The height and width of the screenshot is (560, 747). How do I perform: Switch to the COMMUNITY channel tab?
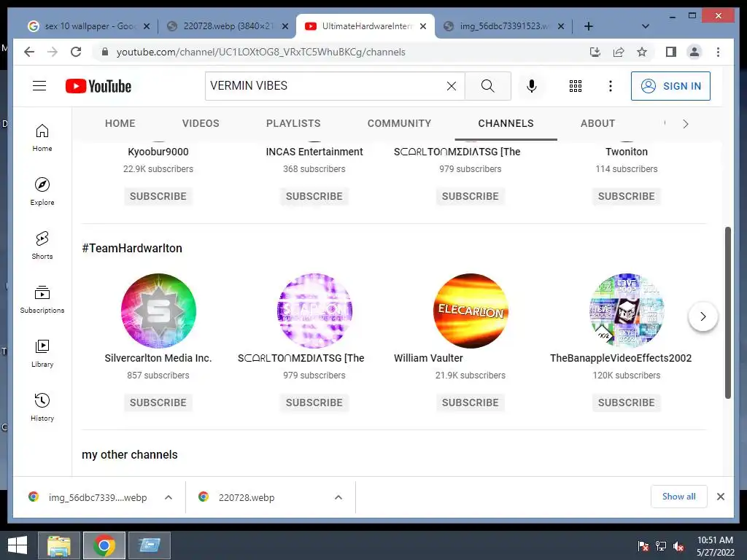tap(399, 123)
